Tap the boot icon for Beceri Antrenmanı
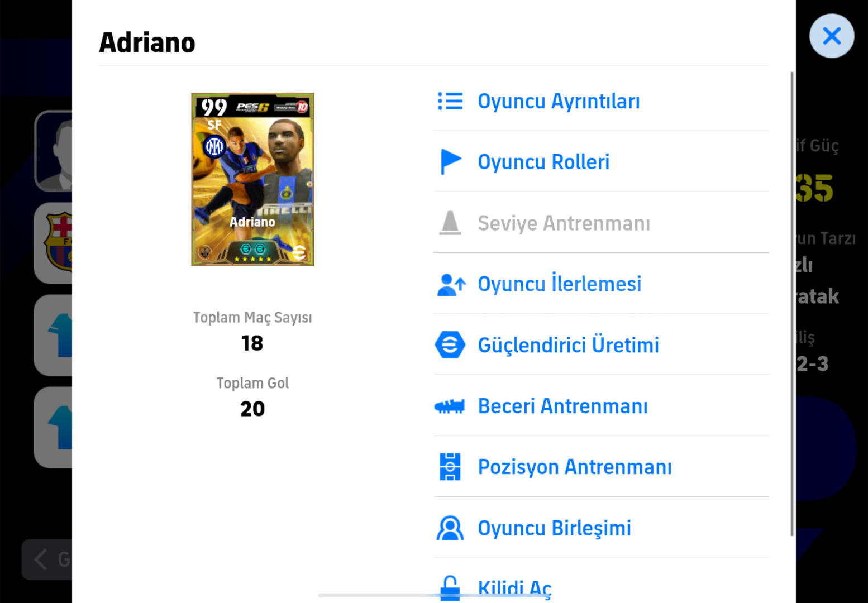The height and width of the screenshot is (603, 868). pos(450,406)
